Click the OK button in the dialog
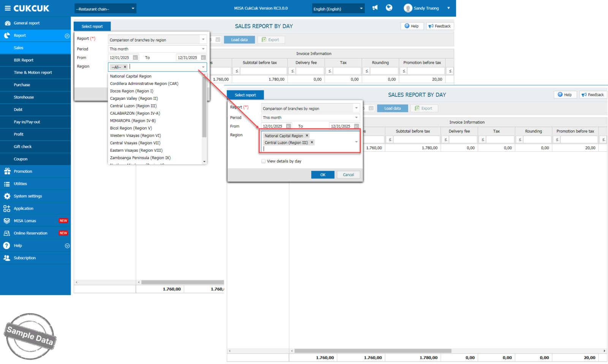 [323, 175]
